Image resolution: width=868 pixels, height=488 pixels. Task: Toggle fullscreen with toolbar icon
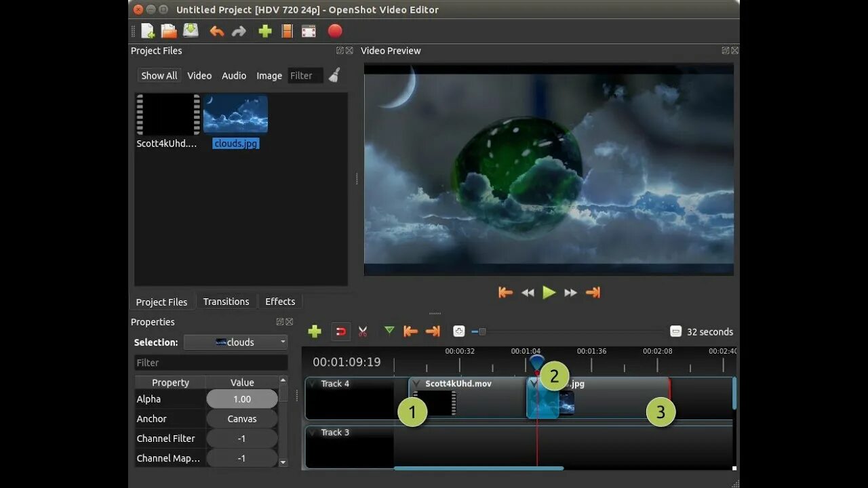tap(309, 31)
